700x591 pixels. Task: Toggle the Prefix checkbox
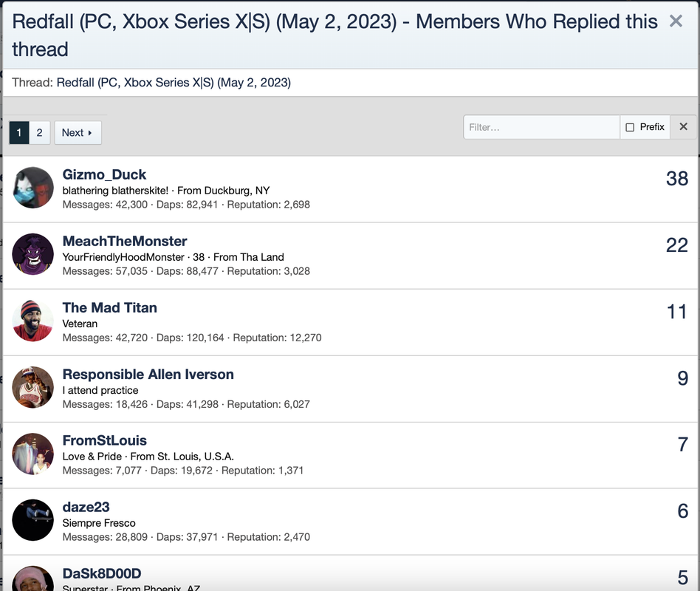tap(630, 127)
